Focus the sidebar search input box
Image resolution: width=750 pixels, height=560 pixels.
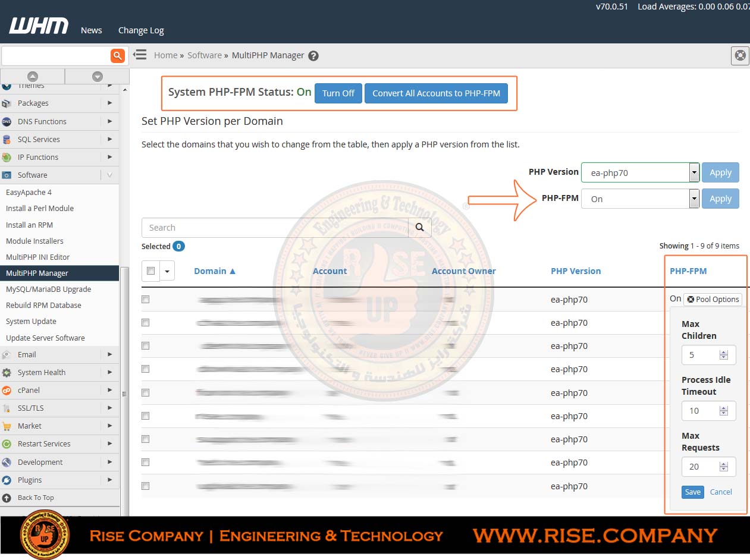click(x=56, y=56)
